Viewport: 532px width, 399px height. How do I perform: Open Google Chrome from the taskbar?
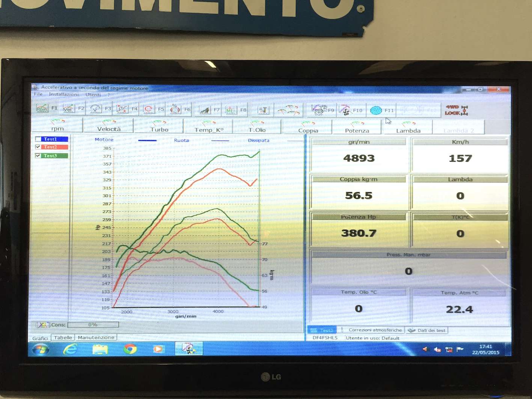click(x=130, y=349)
